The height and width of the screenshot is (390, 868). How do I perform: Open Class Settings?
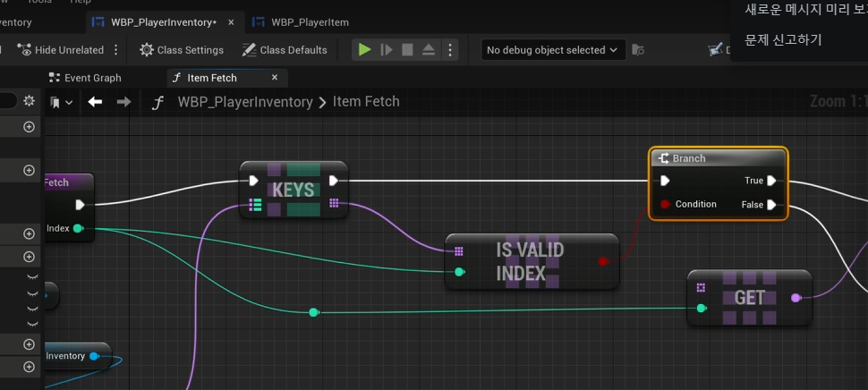click(x=182, y=50)
